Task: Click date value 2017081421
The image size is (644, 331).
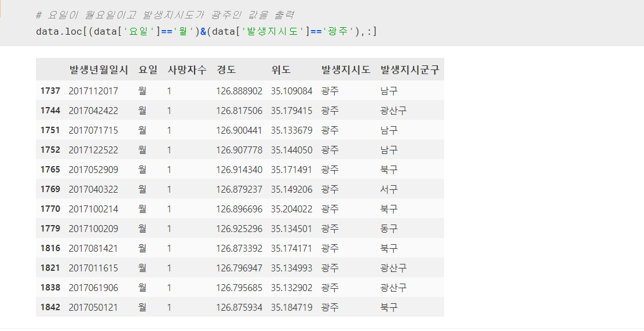Action: click(93, 249)
